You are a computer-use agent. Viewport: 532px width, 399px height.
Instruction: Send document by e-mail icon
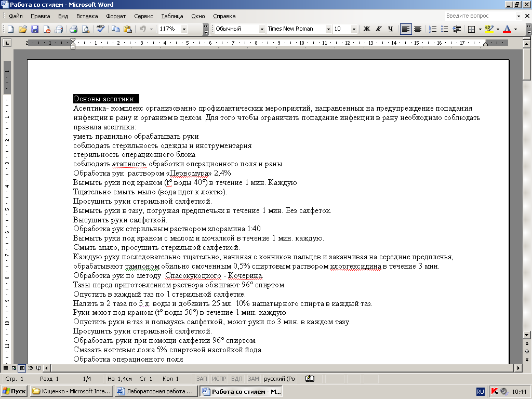click(59, 29)
